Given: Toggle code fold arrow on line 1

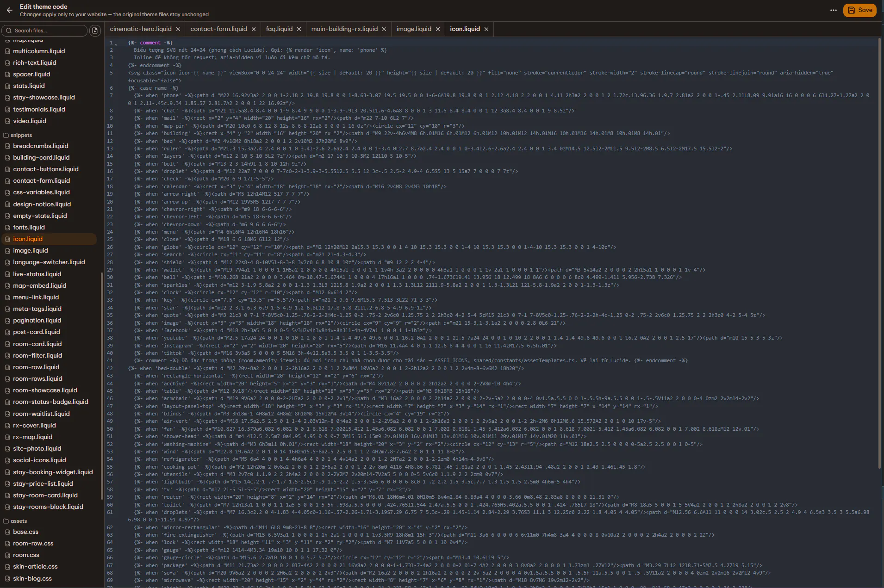Looking at the screenshot, I should tap(116, 44).
